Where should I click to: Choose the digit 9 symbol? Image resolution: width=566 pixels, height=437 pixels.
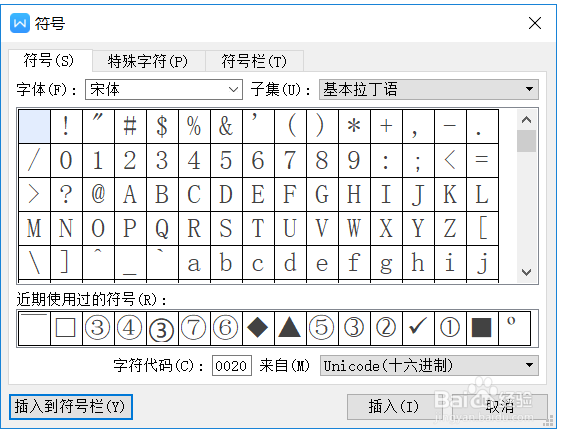pyautogui.click(x=354, y=161)
